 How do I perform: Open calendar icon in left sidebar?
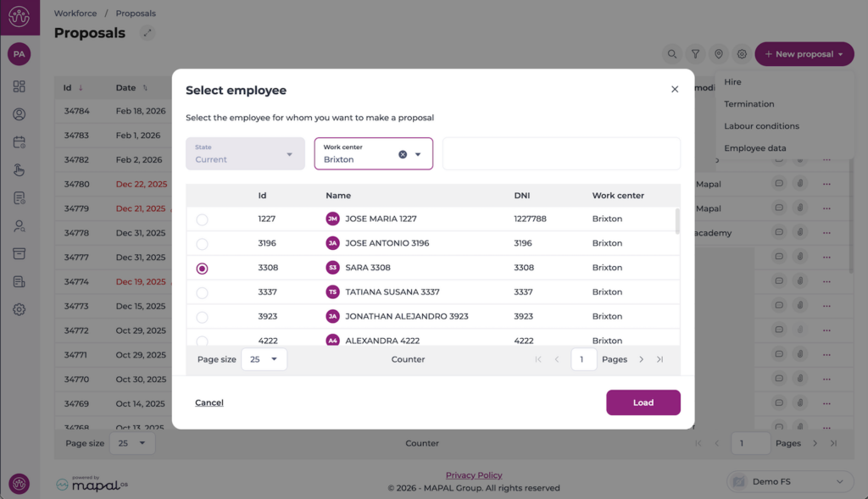(x=19, y=142)
